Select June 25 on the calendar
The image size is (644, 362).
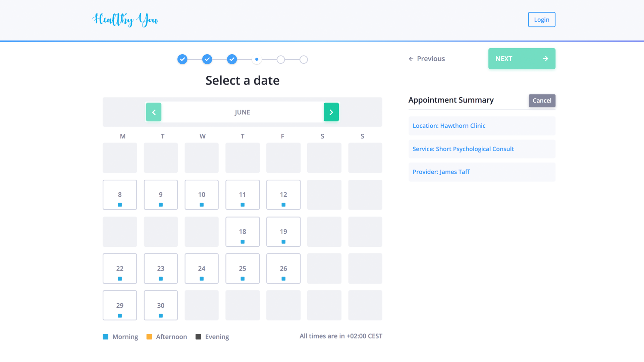(x=242, y=268)
